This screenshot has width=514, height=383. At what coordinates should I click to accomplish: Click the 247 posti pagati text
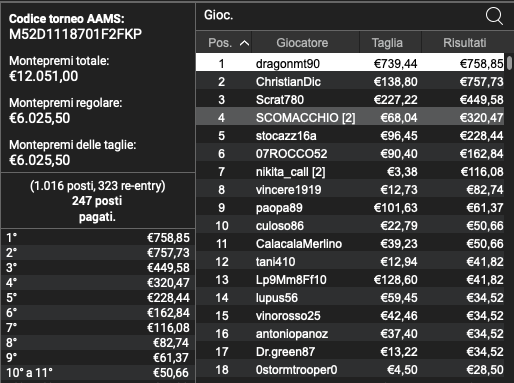[97, 209]
